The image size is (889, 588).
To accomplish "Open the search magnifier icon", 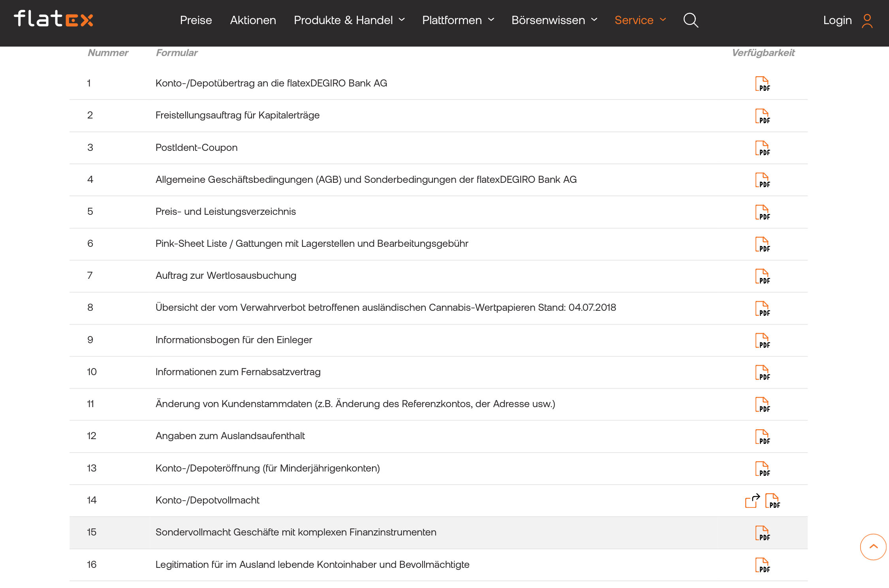I will click(x=690, y=20).
